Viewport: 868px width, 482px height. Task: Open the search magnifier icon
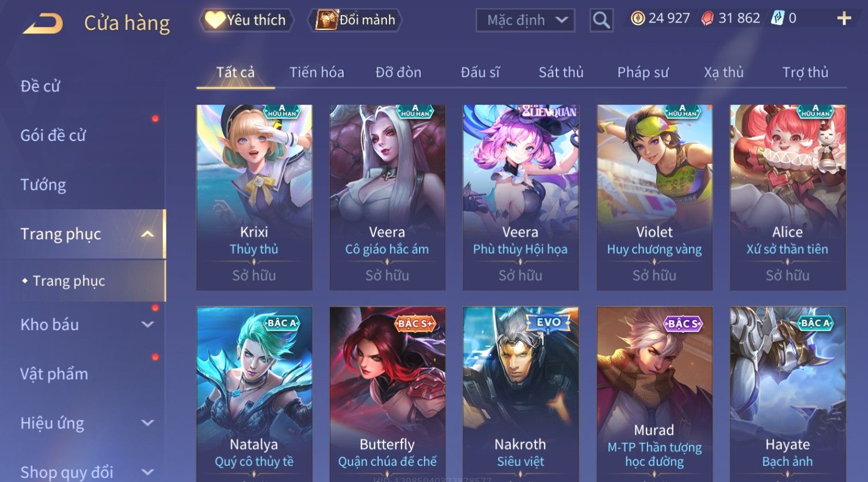pos(601,20)
